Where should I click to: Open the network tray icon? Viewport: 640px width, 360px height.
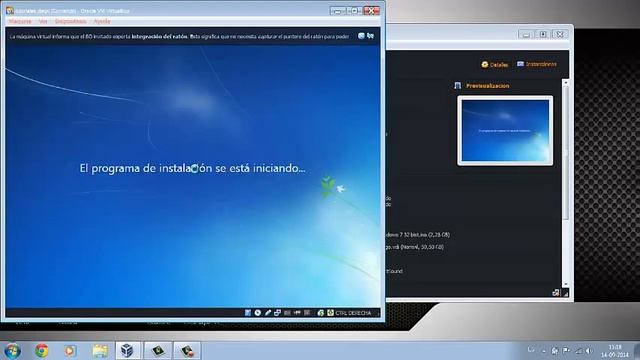578,351
